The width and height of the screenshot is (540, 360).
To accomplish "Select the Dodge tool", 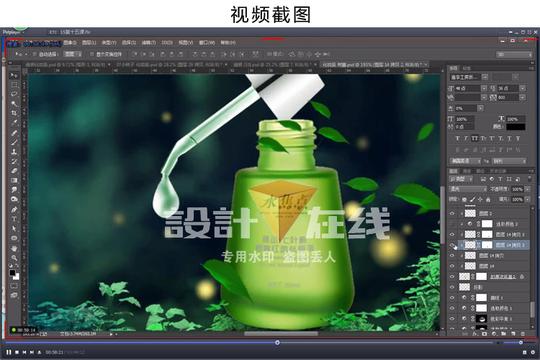I will (14, 199).
